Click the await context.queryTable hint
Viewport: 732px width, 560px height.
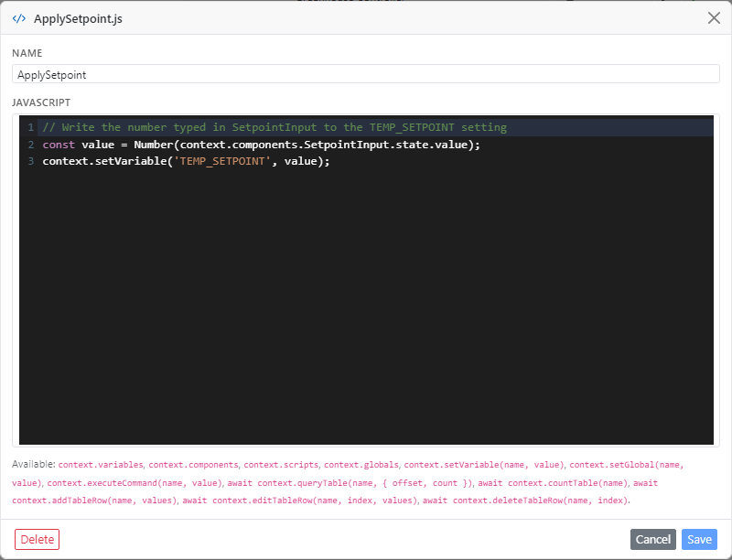[x=350, y=483]
